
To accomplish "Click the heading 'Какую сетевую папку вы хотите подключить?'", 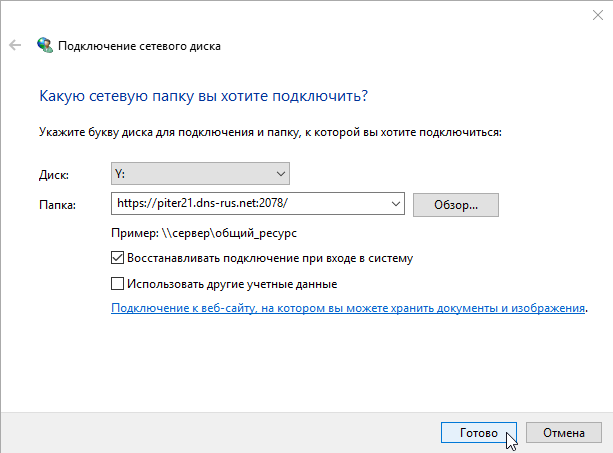I will [x=203, y=96].
